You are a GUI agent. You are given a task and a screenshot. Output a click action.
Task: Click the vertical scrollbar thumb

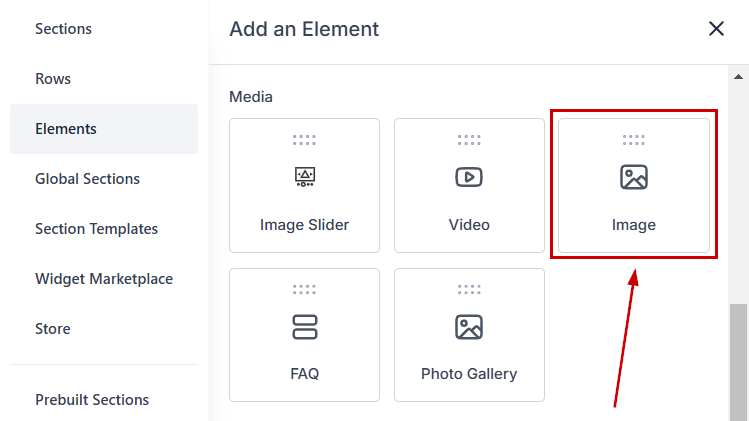739,360
